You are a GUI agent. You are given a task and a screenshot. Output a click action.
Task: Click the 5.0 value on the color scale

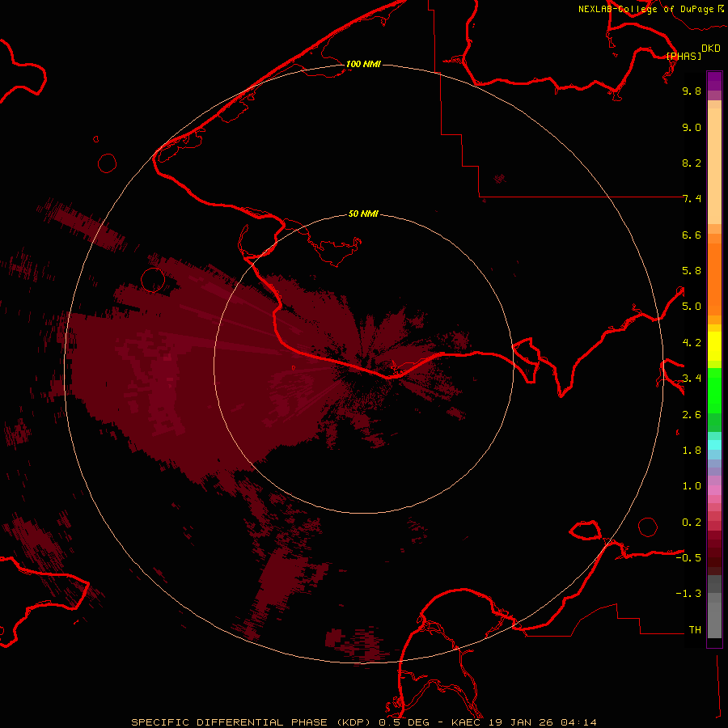point(692,307)
